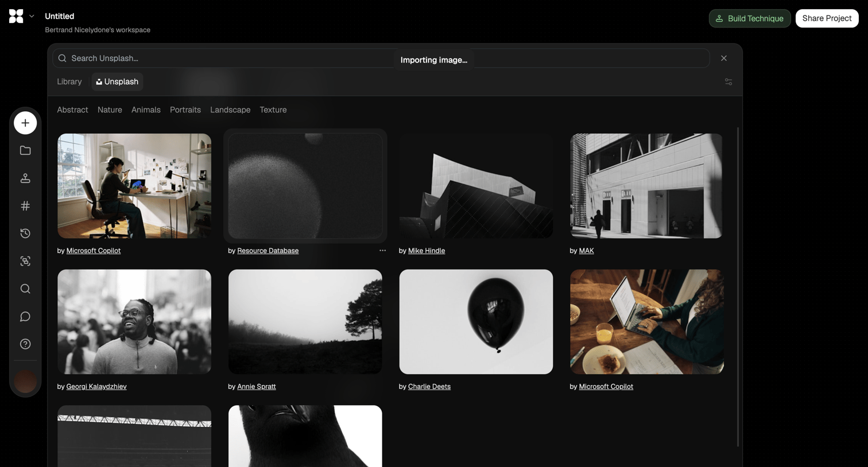Image resolution: width=868 pixels, height=467 pixels.
Task: Select the laptop on wooden table photo
Action: point(647,322)
